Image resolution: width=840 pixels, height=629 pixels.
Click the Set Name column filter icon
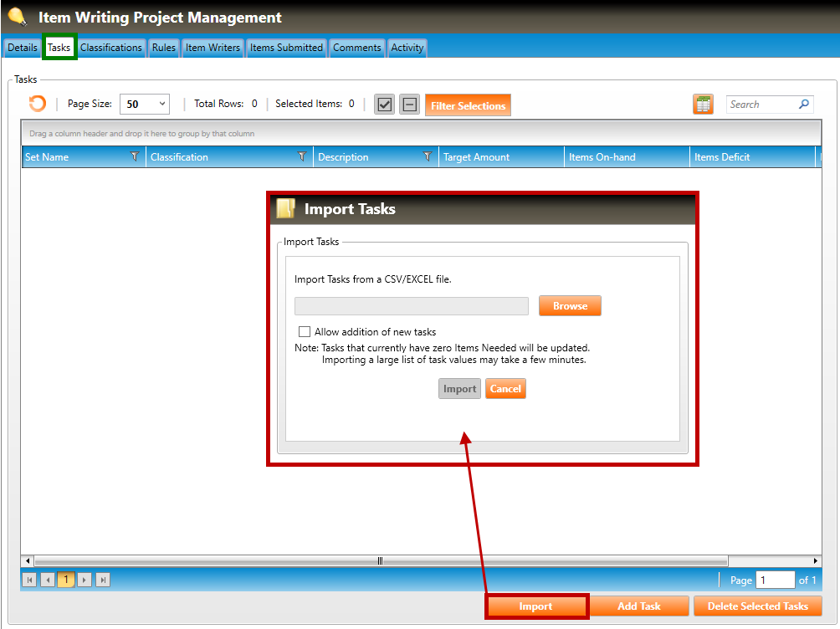[136, 156]
